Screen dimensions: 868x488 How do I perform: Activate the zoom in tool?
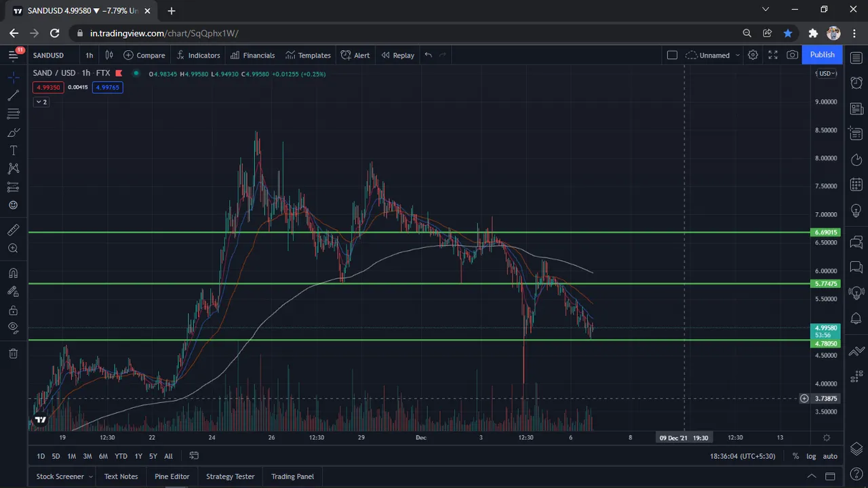pyautogui.click(x=13, y=249)
